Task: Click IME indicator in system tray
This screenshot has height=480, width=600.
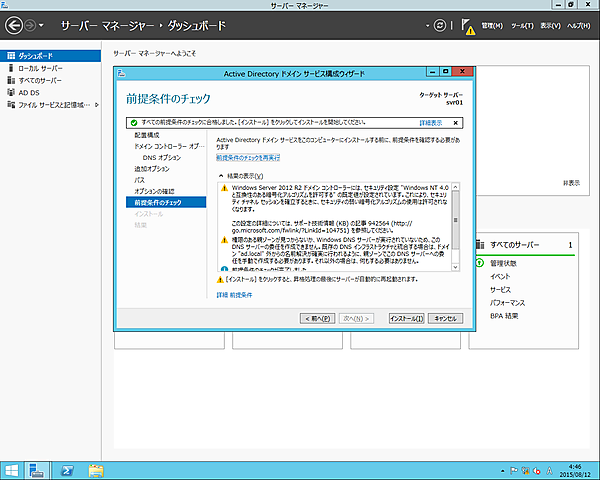Action: [x=549, y=471]
